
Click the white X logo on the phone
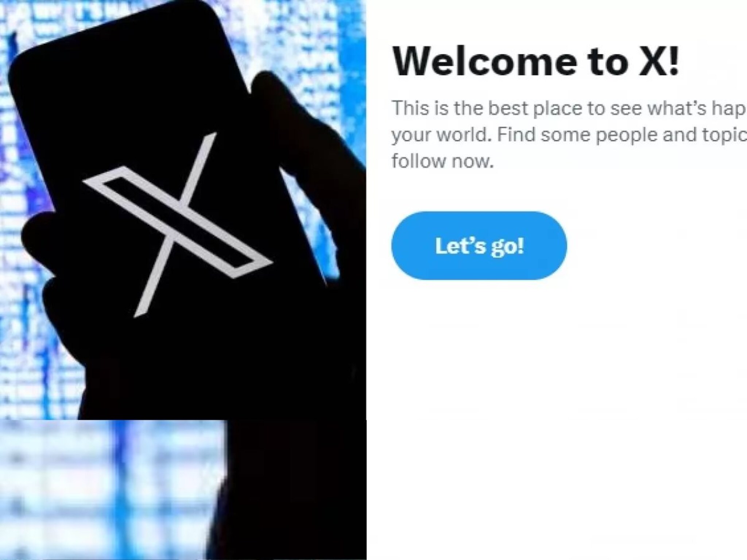click(178, 225)
